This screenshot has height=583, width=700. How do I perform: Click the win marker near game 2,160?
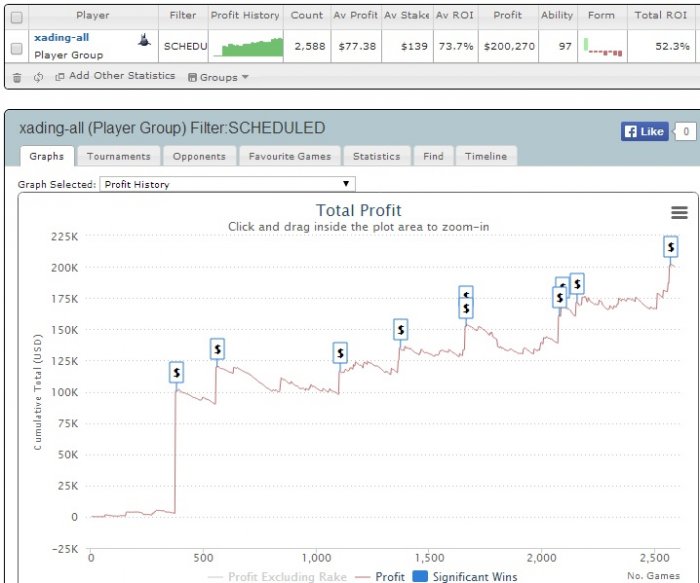[577, 283]
